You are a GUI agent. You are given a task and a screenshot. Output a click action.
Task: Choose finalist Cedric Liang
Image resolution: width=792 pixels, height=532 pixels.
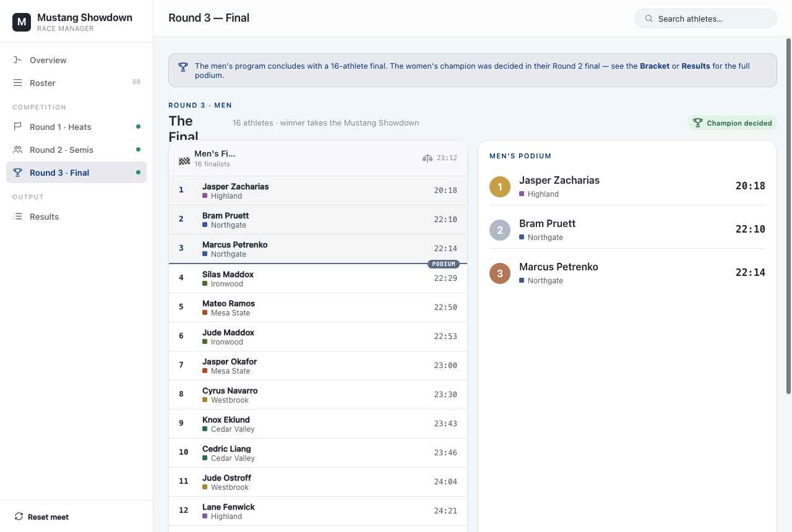[318, 453]
